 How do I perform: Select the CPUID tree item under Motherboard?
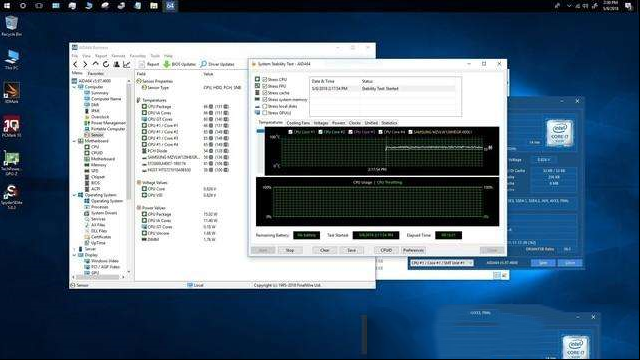coord(94,153)
